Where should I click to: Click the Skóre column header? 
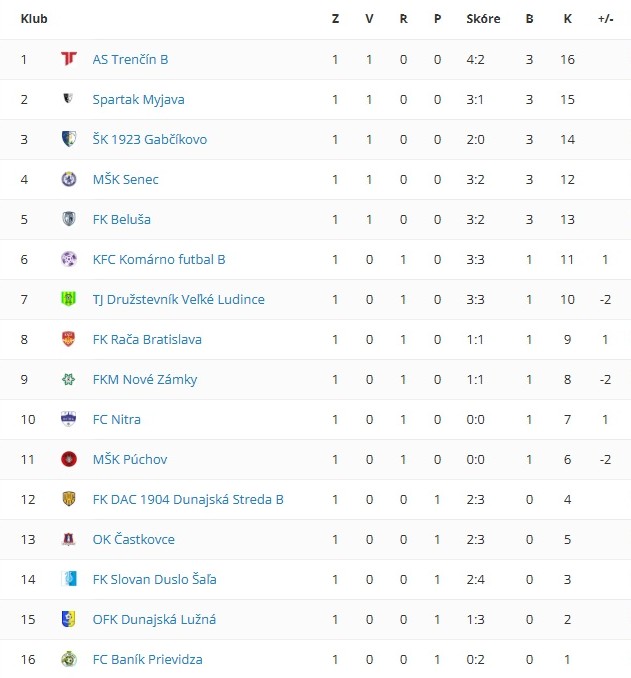pos(483,19)
